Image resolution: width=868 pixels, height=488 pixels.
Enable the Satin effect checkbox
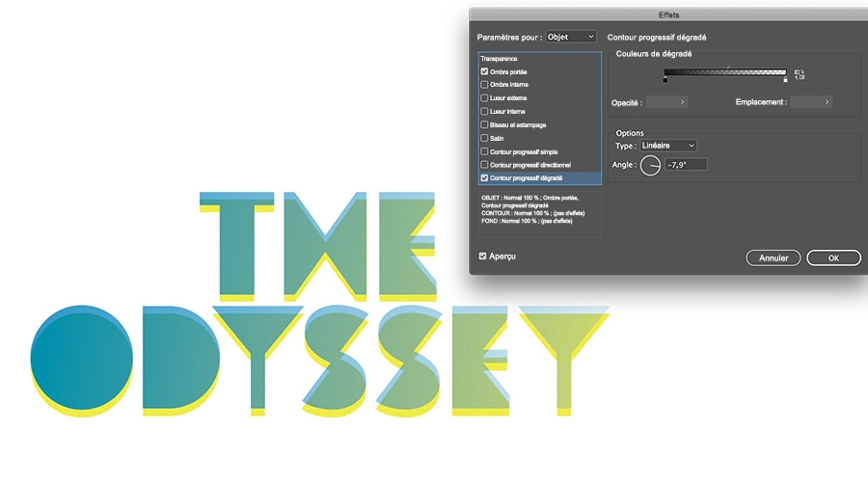484,138
